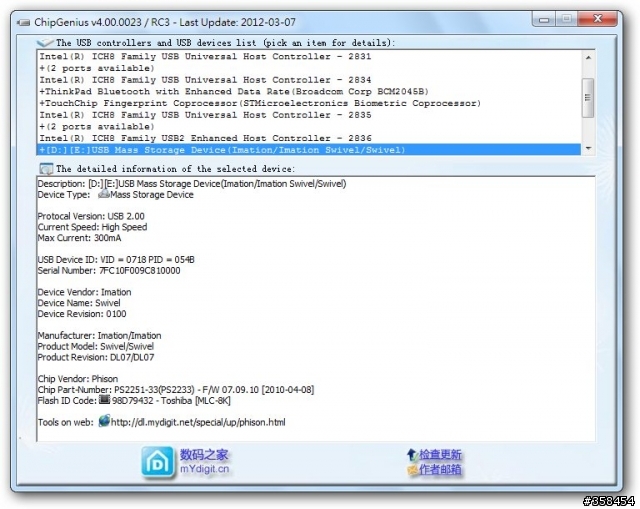The image size is (640, 509).
Task: Select the TouchChip Fingerprint Coprocessor row
Action: pos(309,103)
